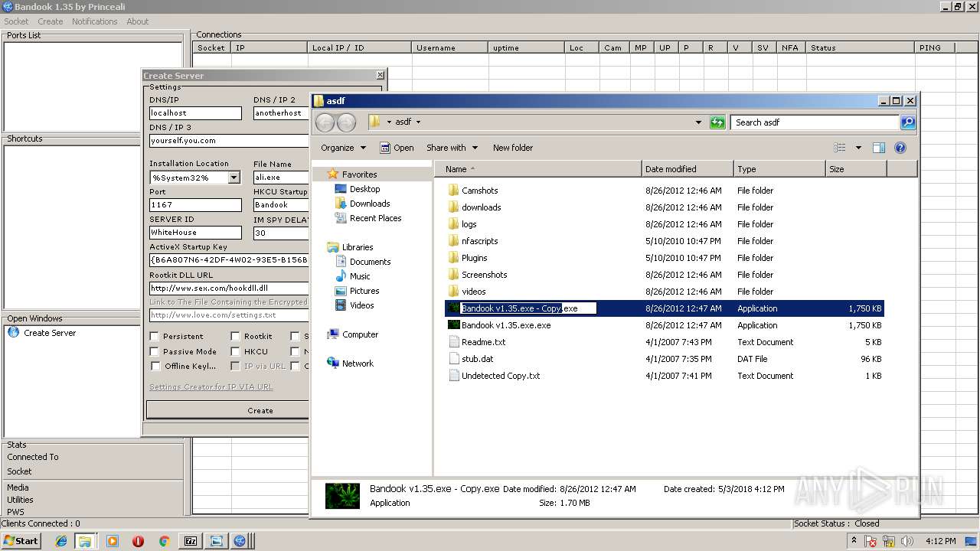The height and width of the screenshot is (551, 980).
Task: Open Action Center flag tray icon
Action: [871, 542]
